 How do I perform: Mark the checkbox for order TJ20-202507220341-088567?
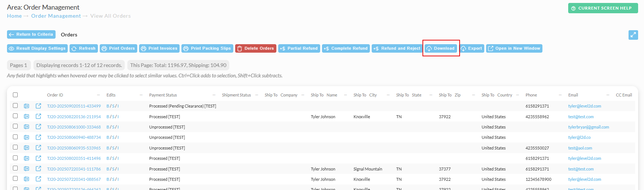15,178
